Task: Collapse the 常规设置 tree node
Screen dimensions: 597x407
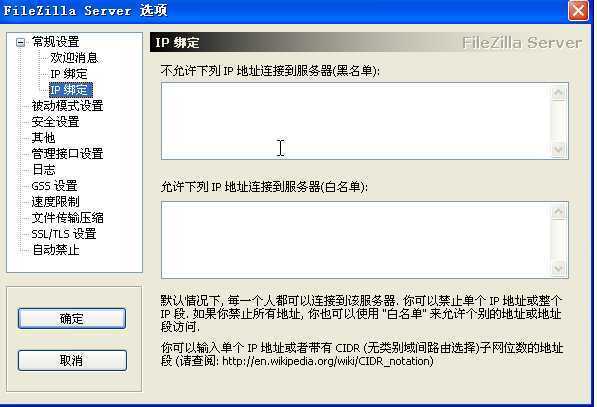Action: click(x=21, y=42)
